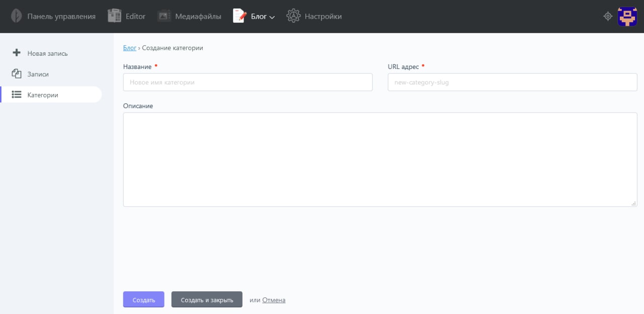Open Настройки in top navigation
Image resolution: width=644 pixels, height=314 pixels.
point(323,17)
